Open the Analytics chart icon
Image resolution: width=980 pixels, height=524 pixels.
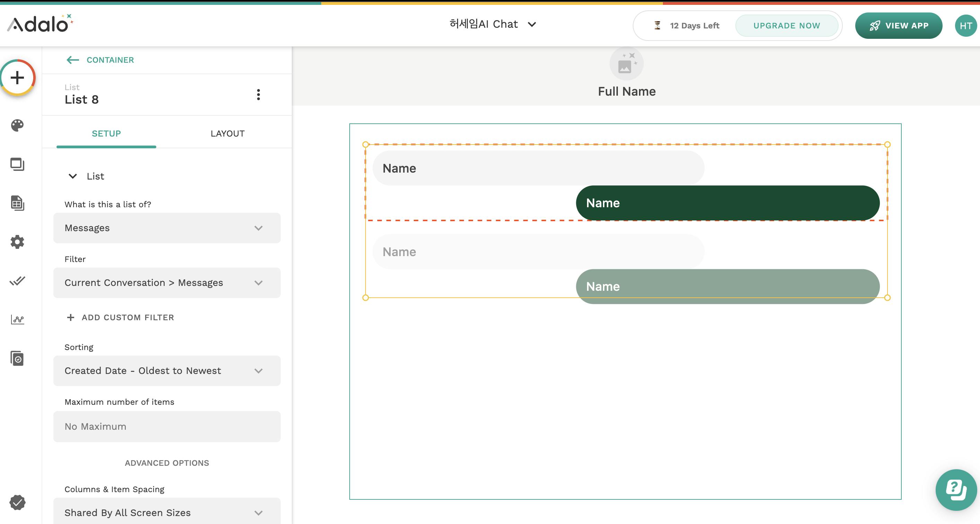[17, 320]
